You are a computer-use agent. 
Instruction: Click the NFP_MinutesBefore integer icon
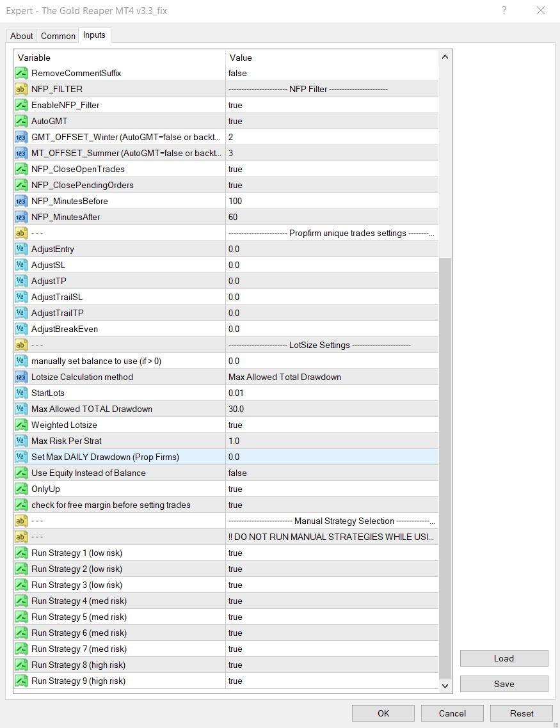pos(21,202)
